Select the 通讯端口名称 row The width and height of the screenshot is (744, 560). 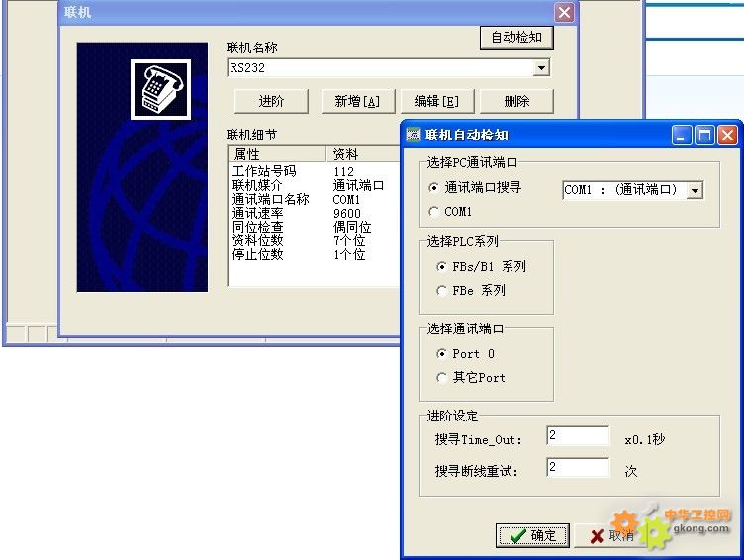click(314, 199)
